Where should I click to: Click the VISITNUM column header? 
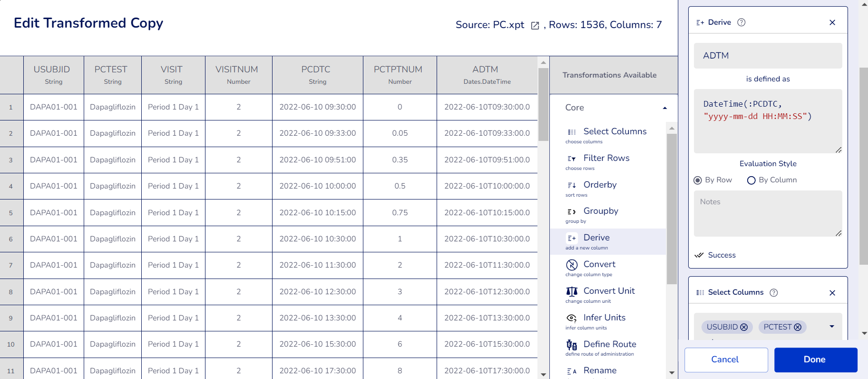point(239,75)
